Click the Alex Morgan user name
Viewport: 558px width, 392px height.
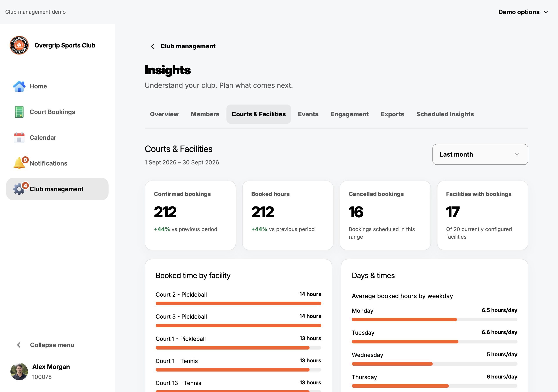coord(51,367)
